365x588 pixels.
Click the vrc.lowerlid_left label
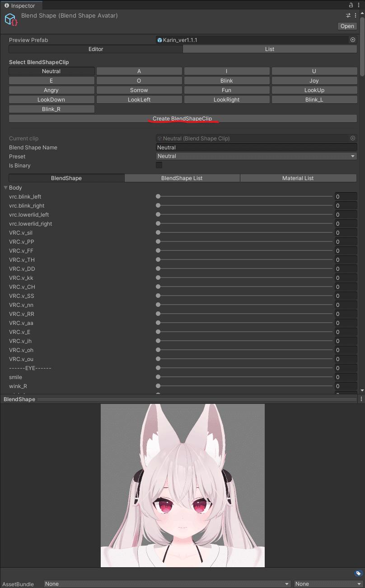click(29, 215)
